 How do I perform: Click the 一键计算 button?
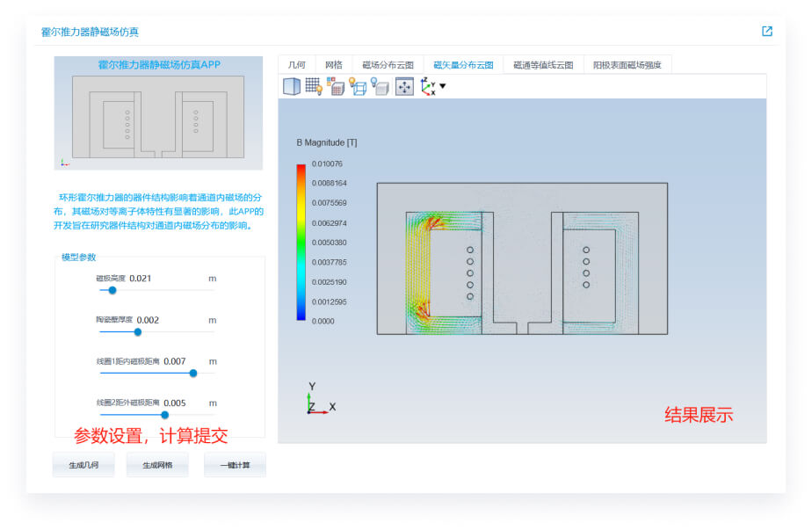tap(235, 466)
